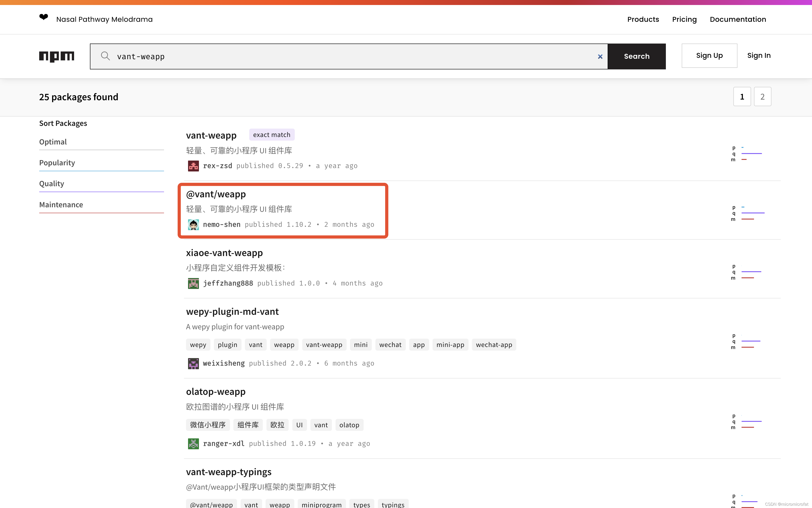Image resolution: width=812 pixels, height=508 pixels.
Task: Click nemo-shen publisher name
Action: (221, 225)
